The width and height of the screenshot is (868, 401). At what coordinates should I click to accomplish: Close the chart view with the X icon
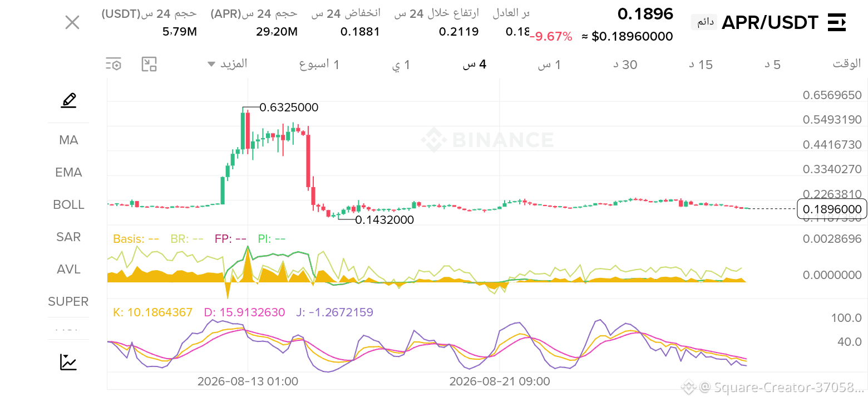pos(72,23)
